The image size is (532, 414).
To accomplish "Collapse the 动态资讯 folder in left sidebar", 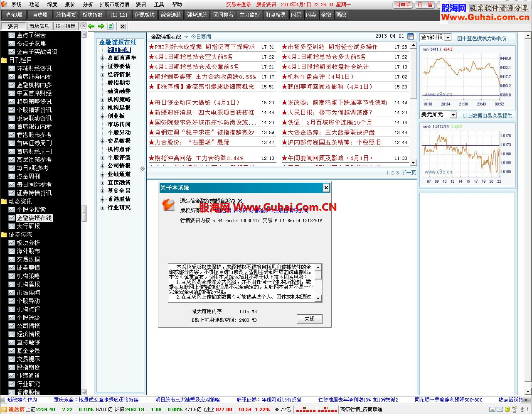I will (x=4, y=201).
